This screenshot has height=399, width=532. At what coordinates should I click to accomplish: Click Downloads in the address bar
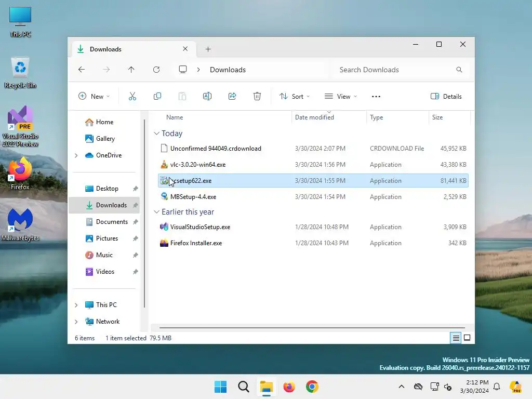pyautogui.click(x=228, y=70)
